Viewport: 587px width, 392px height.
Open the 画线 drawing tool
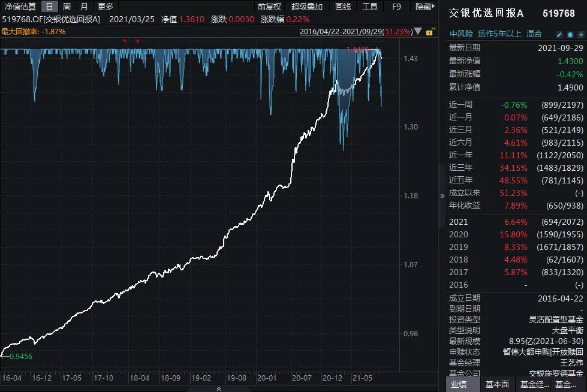pyautogui.click(x=342, y=7)
